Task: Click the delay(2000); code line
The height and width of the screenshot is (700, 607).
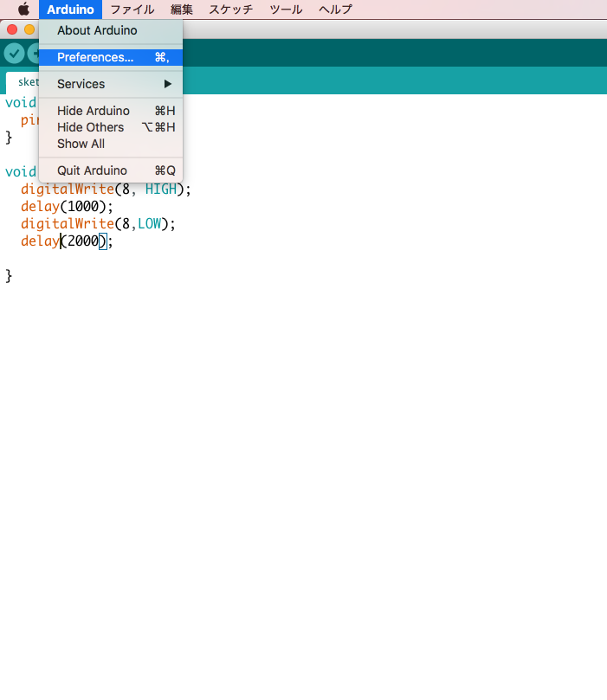Action: pos(67,241)
